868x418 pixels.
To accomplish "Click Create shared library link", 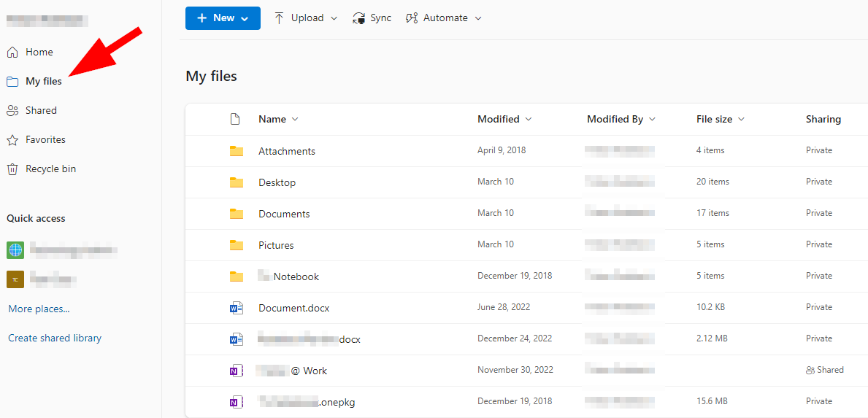I will [x=55, y=338].
